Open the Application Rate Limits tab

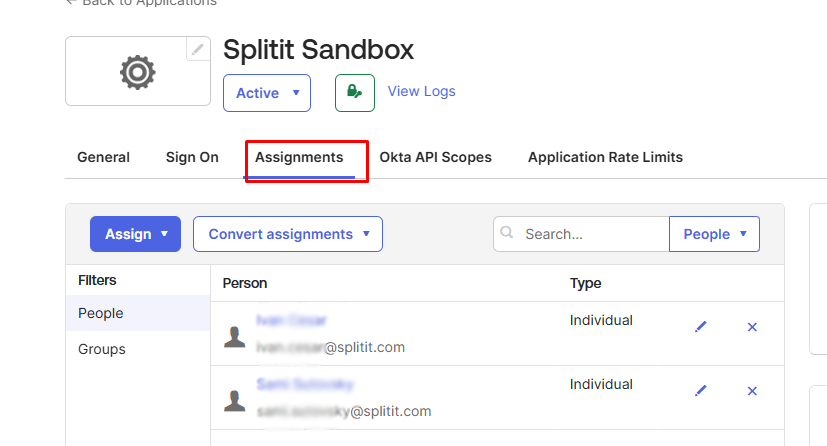coord(605,157)
